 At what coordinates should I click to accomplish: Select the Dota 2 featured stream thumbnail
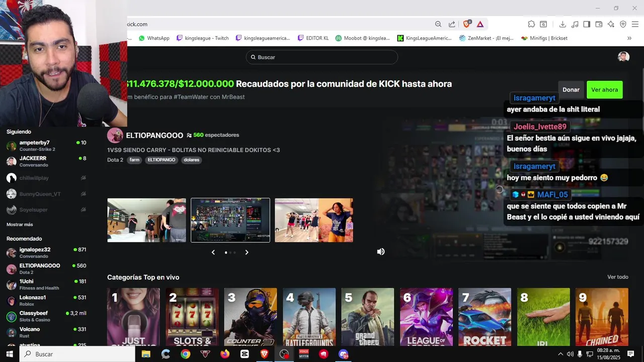tap(230, 220)
